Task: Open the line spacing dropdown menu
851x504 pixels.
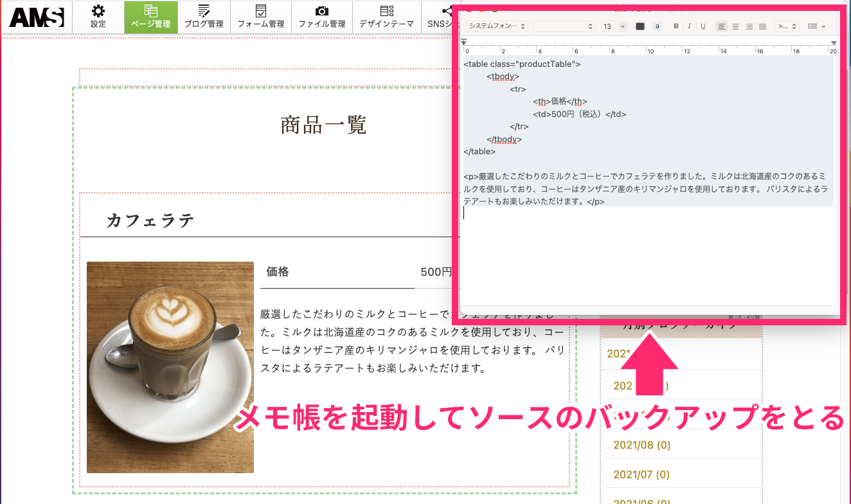Action: (x=787, y=26)
